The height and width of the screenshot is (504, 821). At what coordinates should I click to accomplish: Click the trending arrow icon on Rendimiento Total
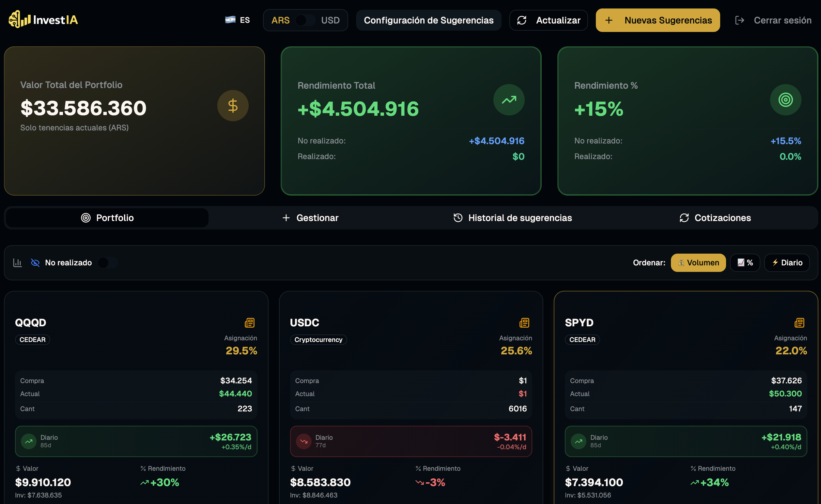tap(508, 99)
